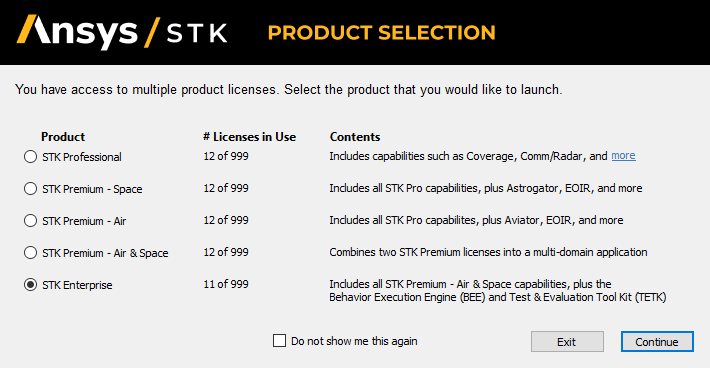Viewport: 710px width, 368px height.
Task: Click the STK logo text in header
Action: tap(197, 33)
